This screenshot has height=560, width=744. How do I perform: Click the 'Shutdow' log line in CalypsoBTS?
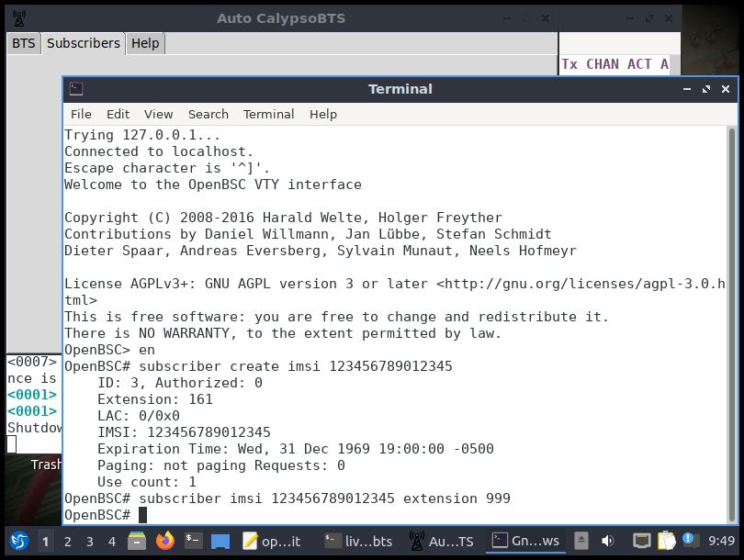point(34,428)
